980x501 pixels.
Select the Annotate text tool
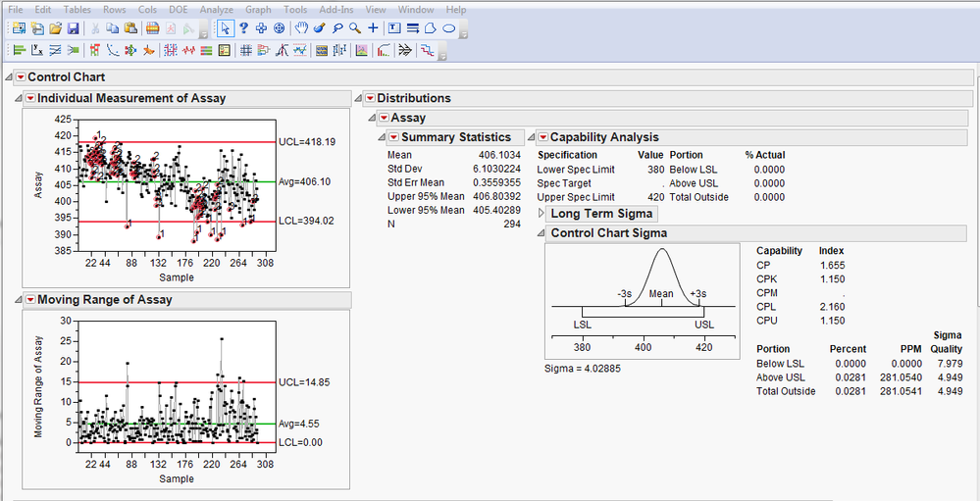click(394, 28)
